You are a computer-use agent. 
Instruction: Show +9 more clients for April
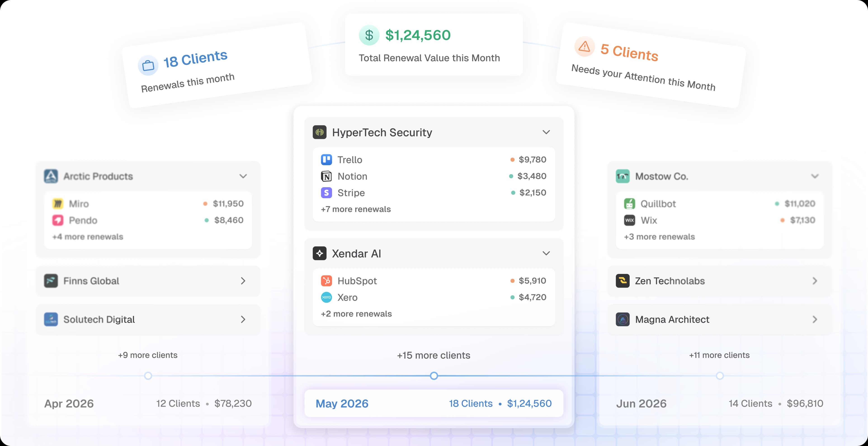pyautogui.click(x=148, y=355)
